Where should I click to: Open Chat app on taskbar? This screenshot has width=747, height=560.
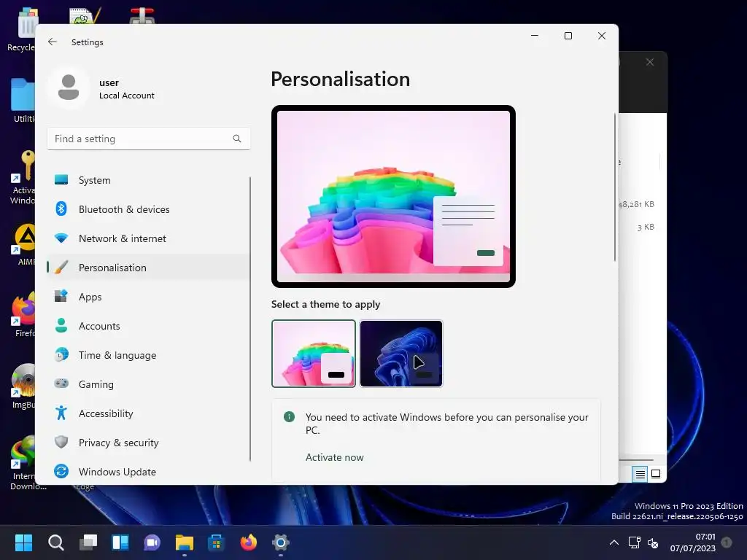point(152,542)
